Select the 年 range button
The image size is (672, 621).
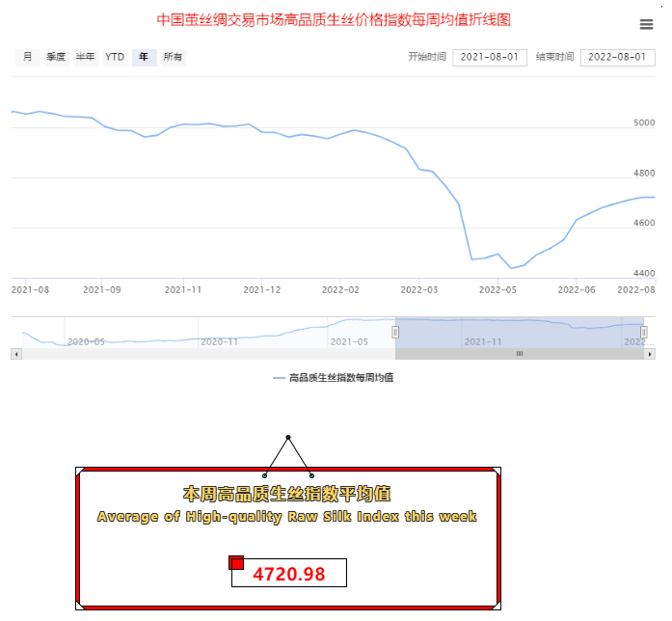pyautogui.click(x=144, y=58)
